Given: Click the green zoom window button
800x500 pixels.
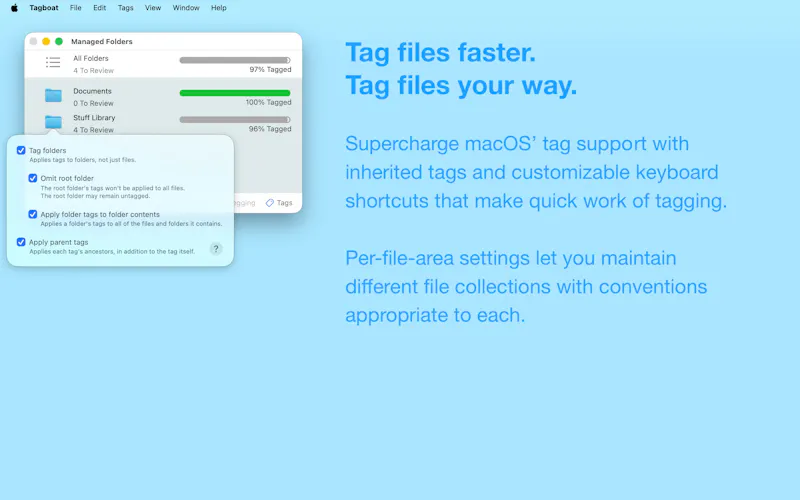Looking at the screenshot, I should tap(59, 41).
